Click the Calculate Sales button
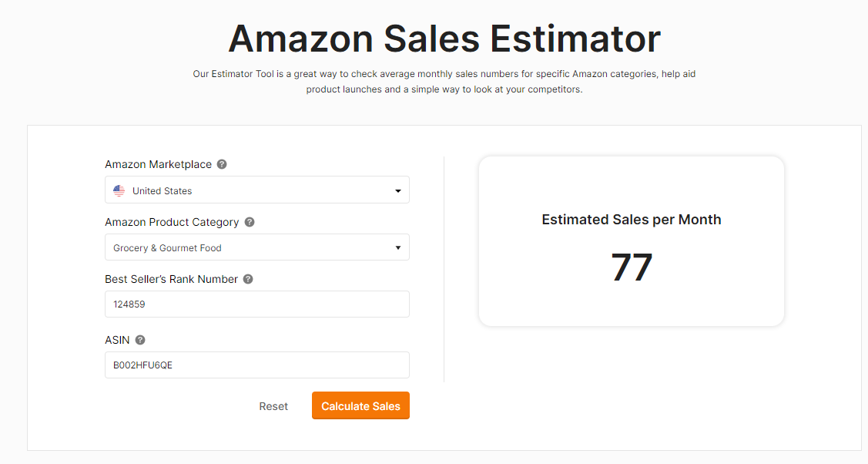The height and width of the screenshot is (464, 868). [360, 406]
